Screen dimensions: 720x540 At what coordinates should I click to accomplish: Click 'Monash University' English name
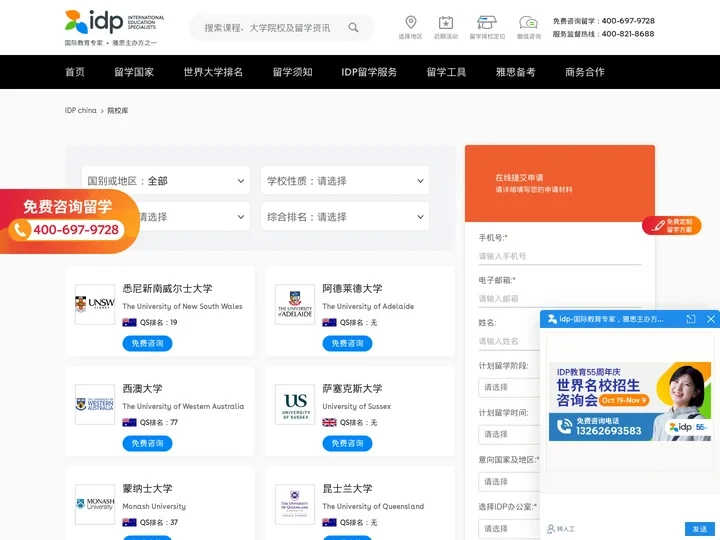[154, 506]
